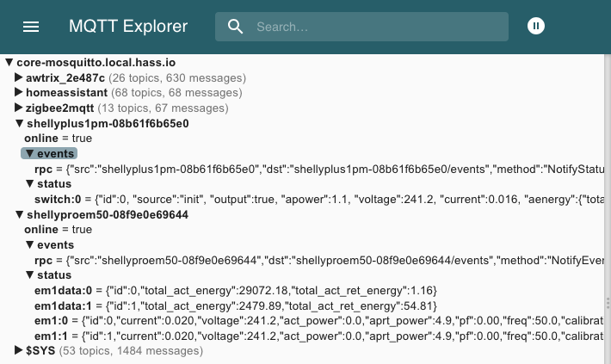Collapse status under shellyproem50
The height and width of the screenshot is (364, 611).
coord(29,275)
